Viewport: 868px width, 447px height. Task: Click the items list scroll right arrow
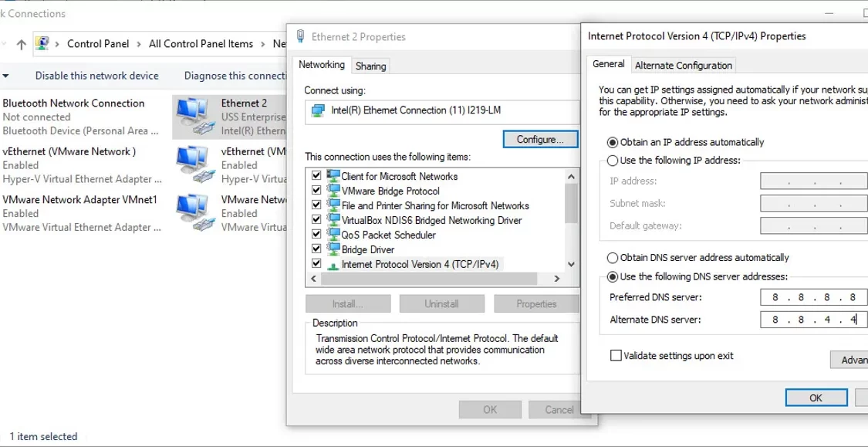pyautogui.click(x=557, y=279)
